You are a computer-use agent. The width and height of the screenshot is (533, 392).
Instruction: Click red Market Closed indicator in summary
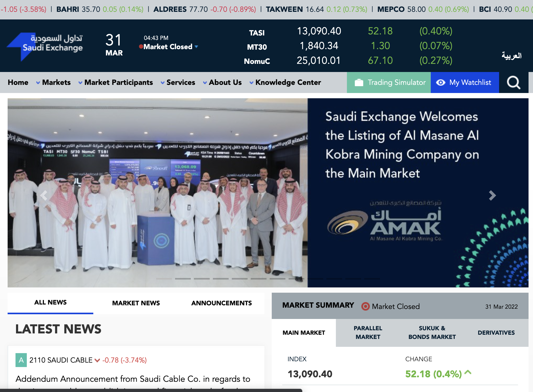[365, 306]
